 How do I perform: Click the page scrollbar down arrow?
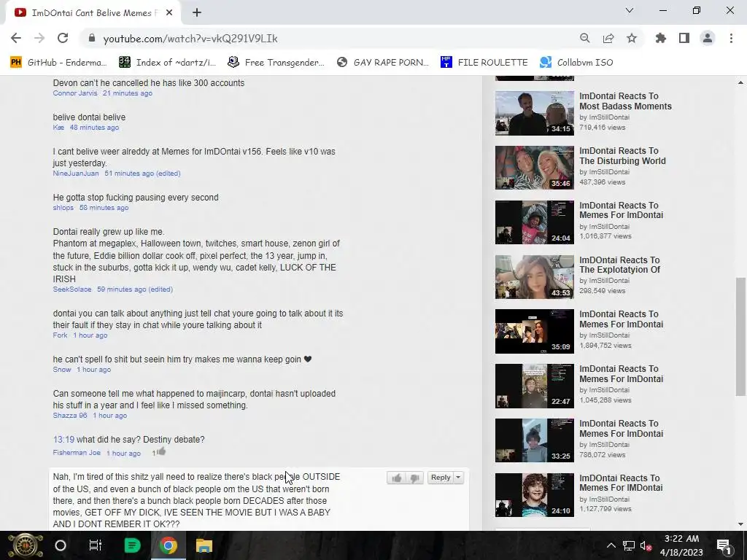coord(741,524)
